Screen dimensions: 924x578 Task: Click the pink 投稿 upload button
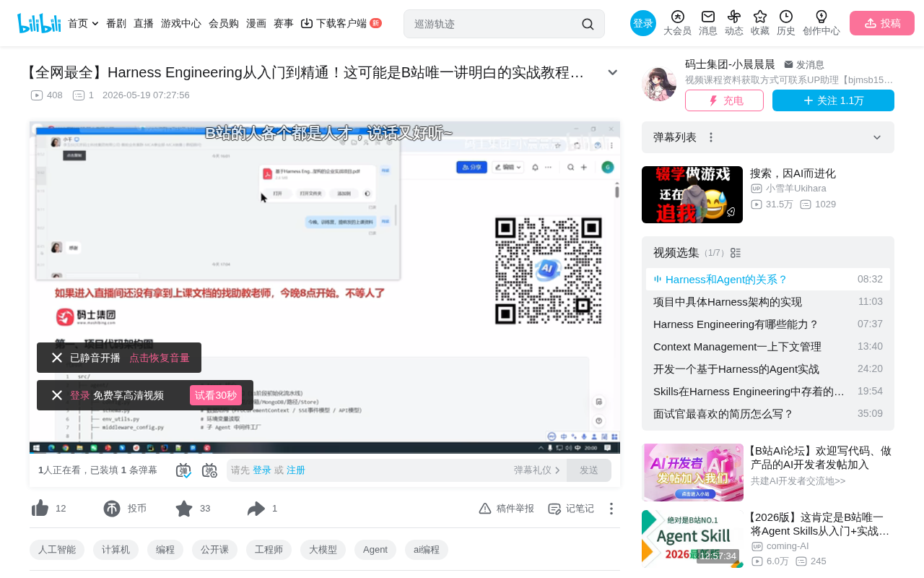tap(882, 23)
